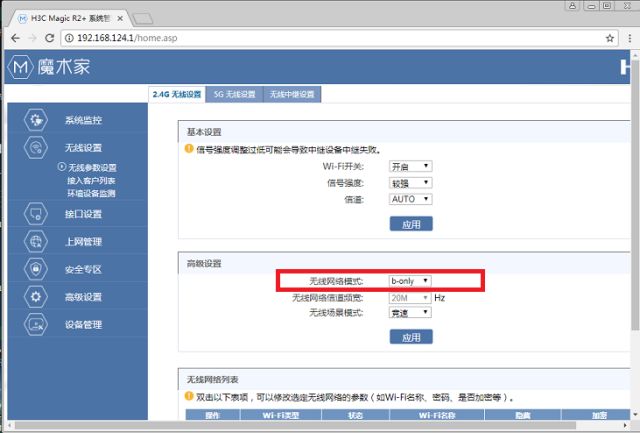Screen dimensions: 640x433
Task: Open 设备管理 via its sidebar icon
Action: 35,325
